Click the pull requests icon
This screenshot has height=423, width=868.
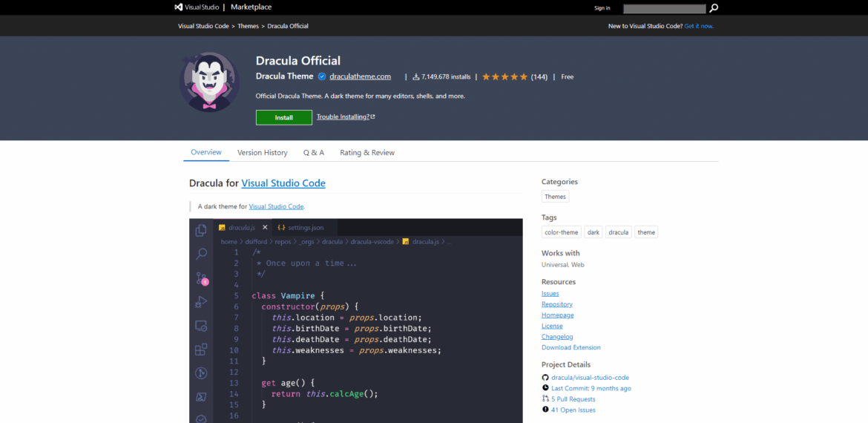click(x=545, y=399)
